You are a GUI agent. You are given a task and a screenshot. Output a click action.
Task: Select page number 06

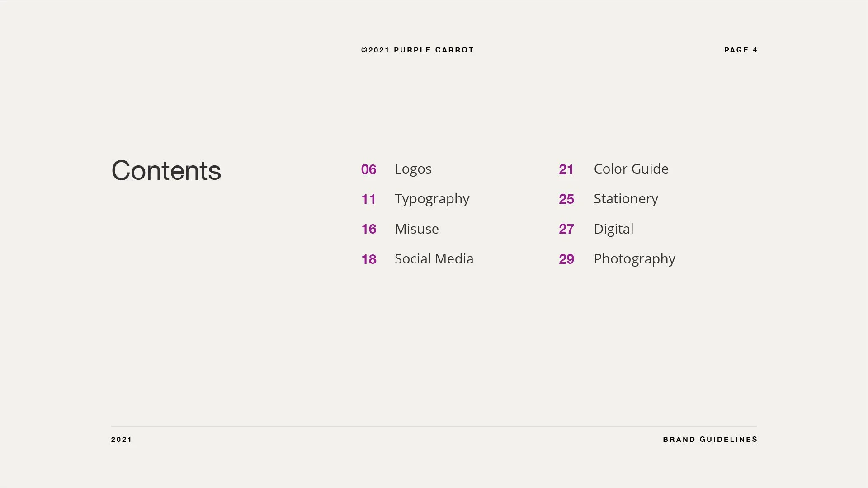click(x=368, y=169)
